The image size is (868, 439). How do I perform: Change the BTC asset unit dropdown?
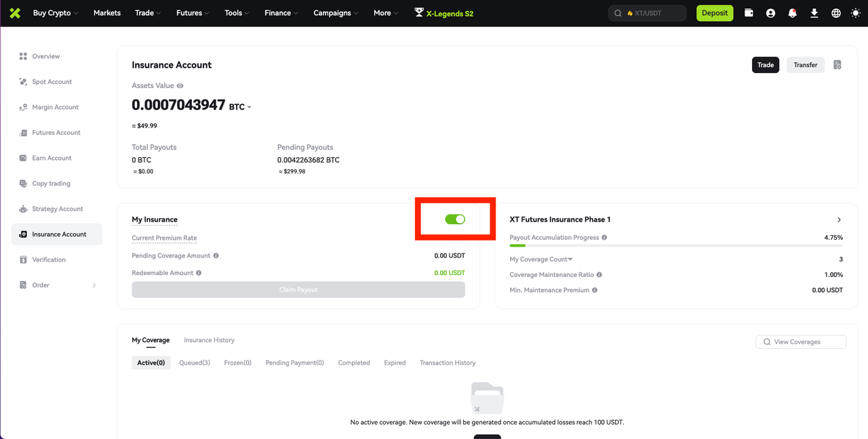pos(240,107)
